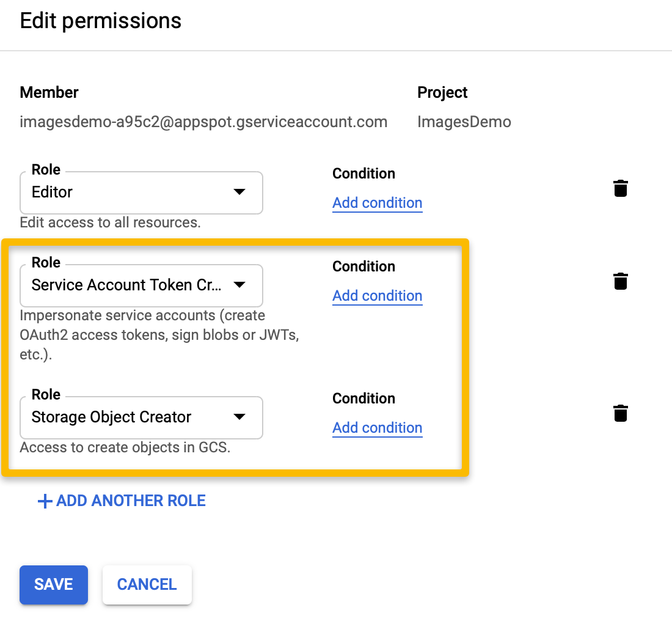The image size is (672, 643).
Task: Click the Storage Object Creator field text
Action: point(111,417)
